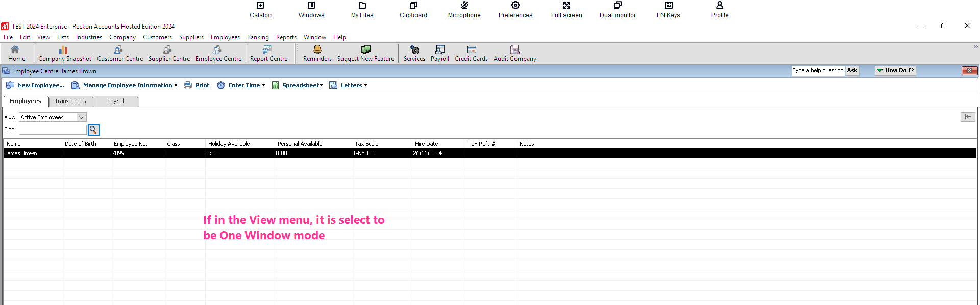This screenshot has height=305, width=980.
Task: Click the Find text field
Action: pos(53,130)
